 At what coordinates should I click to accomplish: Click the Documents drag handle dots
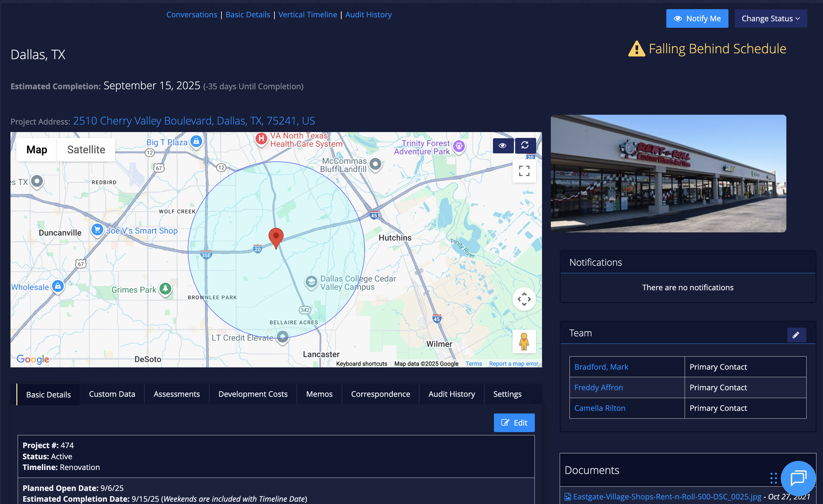click(773, 478)
